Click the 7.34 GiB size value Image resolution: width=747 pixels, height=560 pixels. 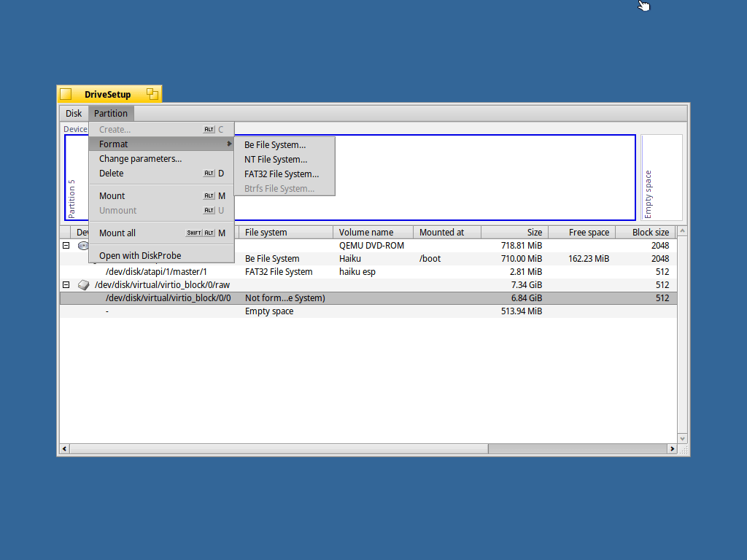point(527,285)
